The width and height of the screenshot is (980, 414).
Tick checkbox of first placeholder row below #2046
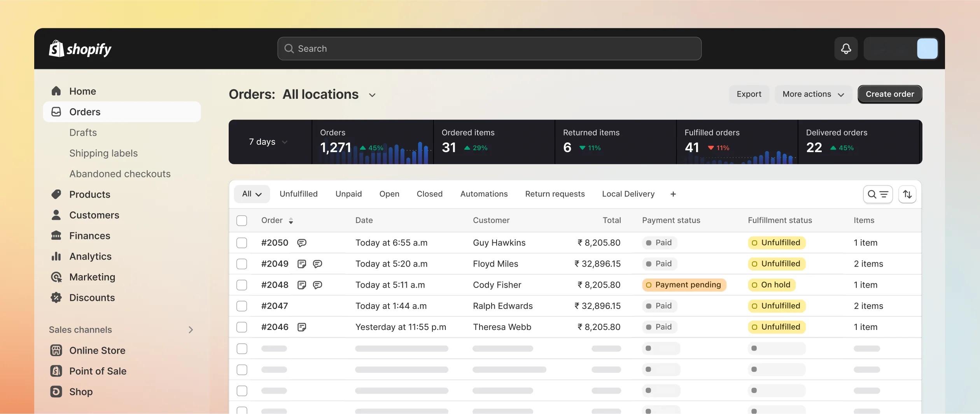pos(242,348)
